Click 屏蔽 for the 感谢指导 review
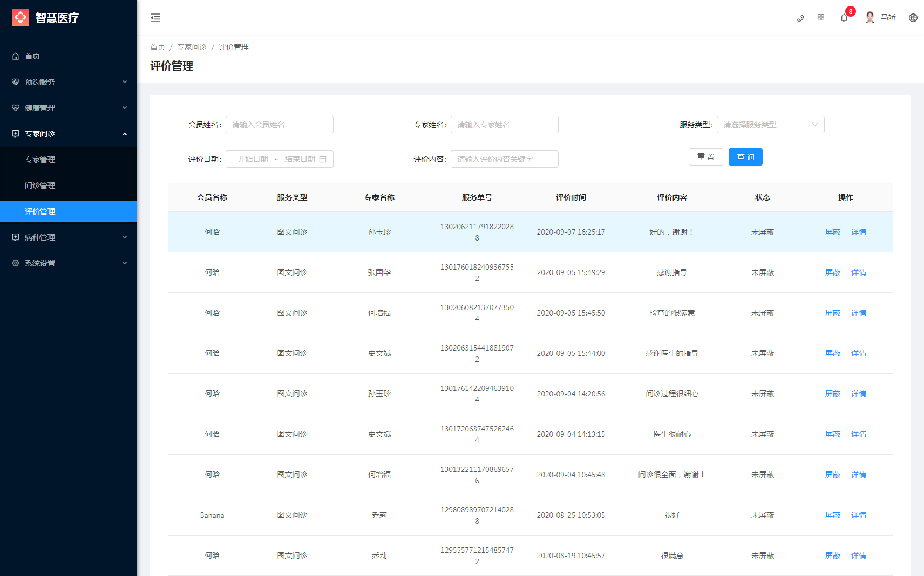Screen dimensions: 924x576 833,272
